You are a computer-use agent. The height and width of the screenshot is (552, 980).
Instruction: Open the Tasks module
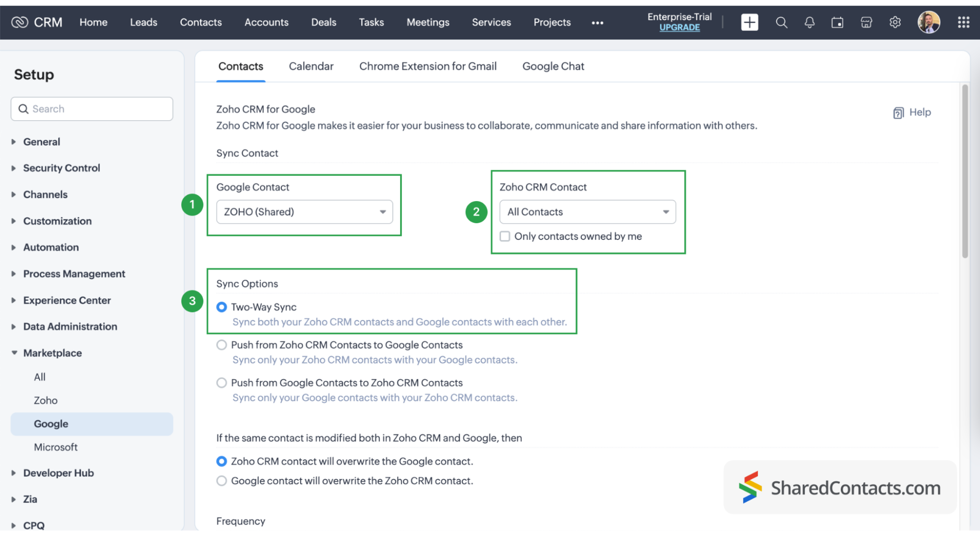371,22
